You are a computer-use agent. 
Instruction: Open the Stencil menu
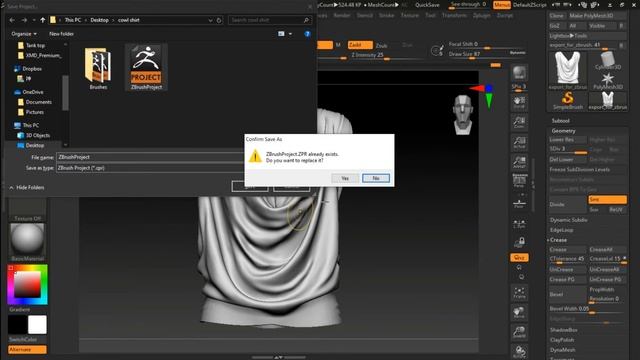point(364,15)
